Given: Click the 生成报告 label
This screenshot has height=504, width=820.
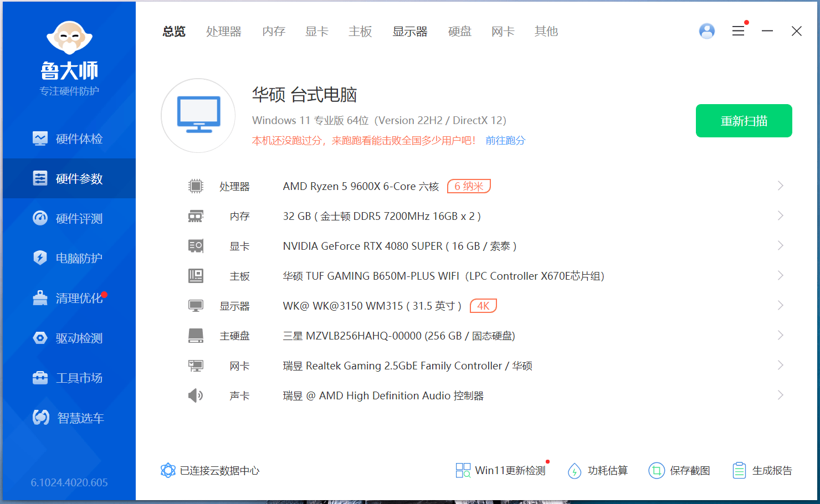Looking at the screenshot, I should click(772, 471).
